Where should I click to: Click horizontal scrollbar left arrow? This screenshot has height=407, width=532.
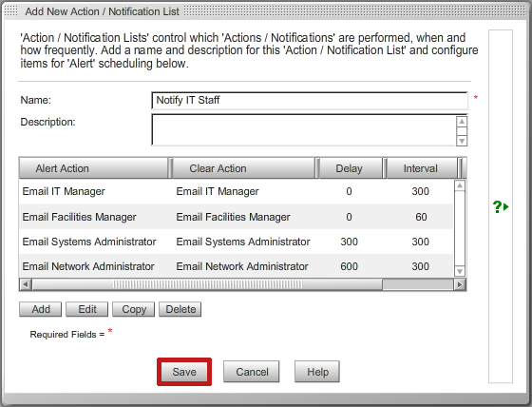26,284
